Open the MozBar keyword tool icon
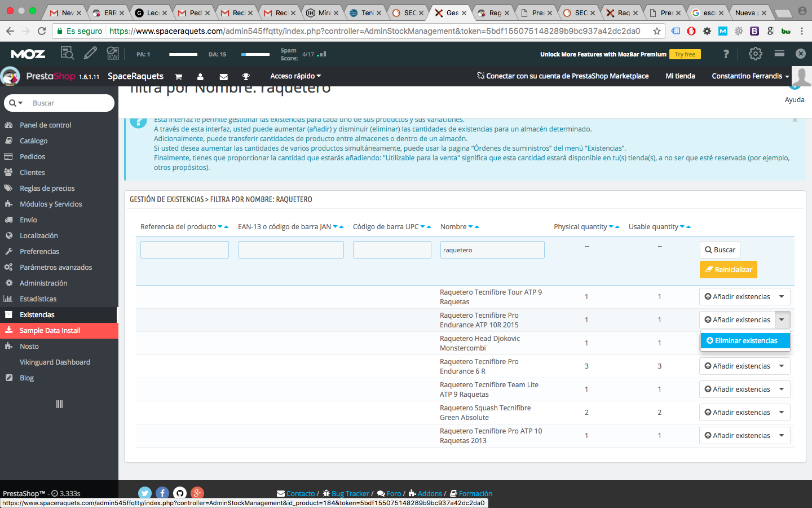Image resolution: width=812 pixels, height=508 pixels. pos(113,54)
